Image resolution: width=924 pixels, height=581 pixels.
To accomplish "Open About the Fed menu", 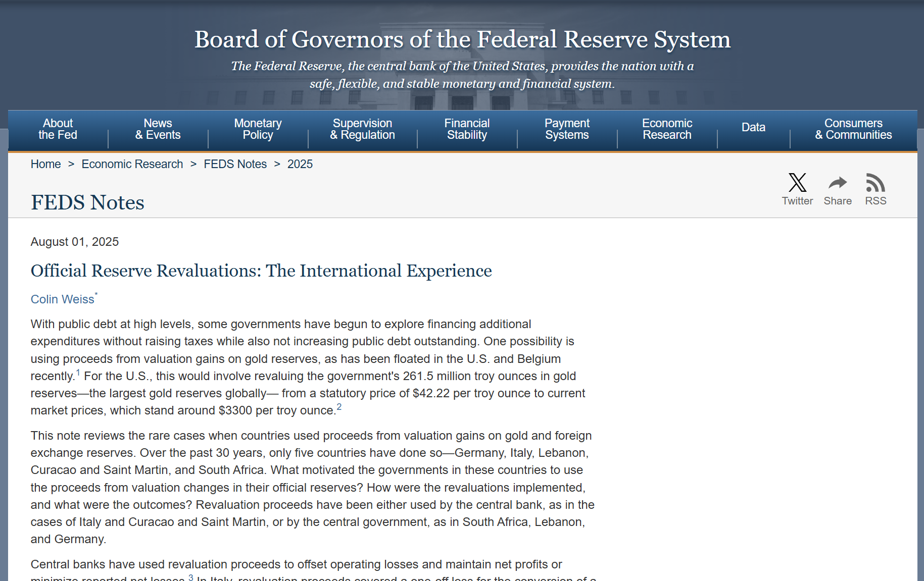I will pyautogui.click(x=58, y=129).
